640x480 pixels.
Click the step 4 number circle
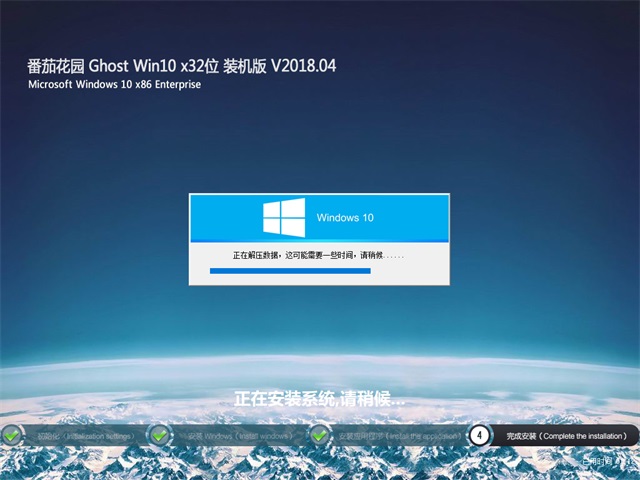click(x=479, y=435)
